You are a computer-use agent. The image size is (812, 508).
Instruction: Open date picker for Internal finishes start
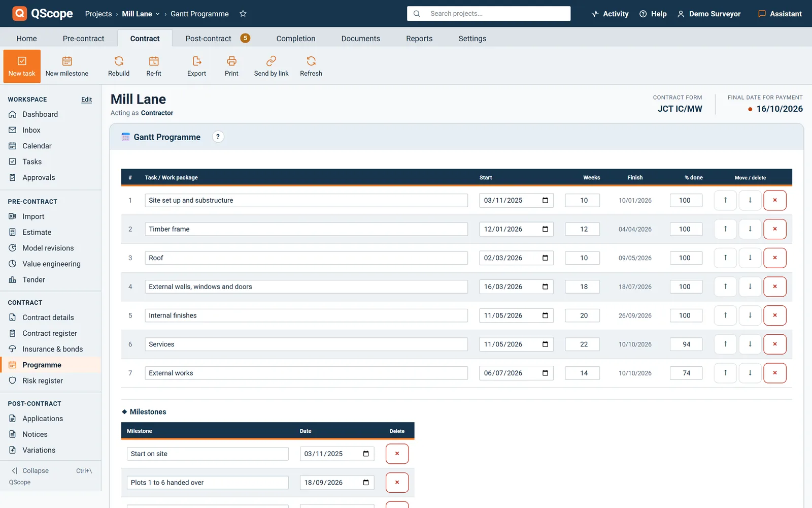pos(545,315)
